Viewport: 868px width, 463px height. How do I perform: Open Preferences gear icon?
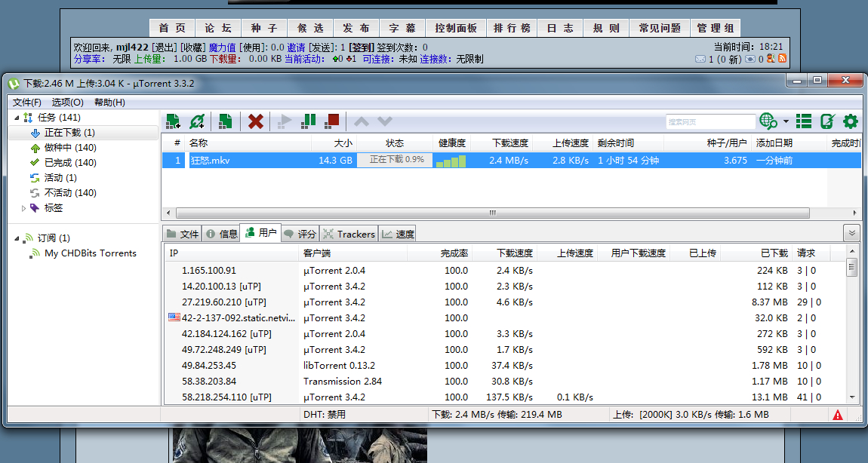851,121
